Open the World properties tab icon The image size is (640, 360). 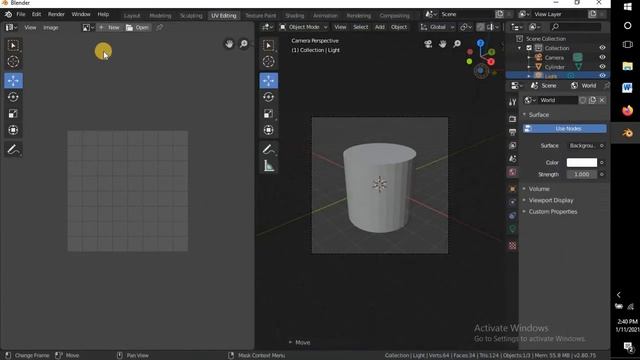513,172
